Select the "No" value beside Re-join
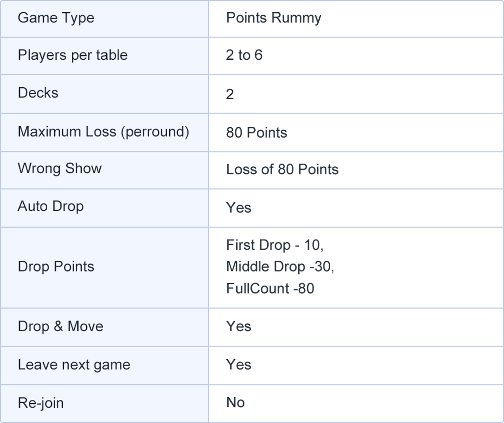504x423 pixels. [235, 403]
